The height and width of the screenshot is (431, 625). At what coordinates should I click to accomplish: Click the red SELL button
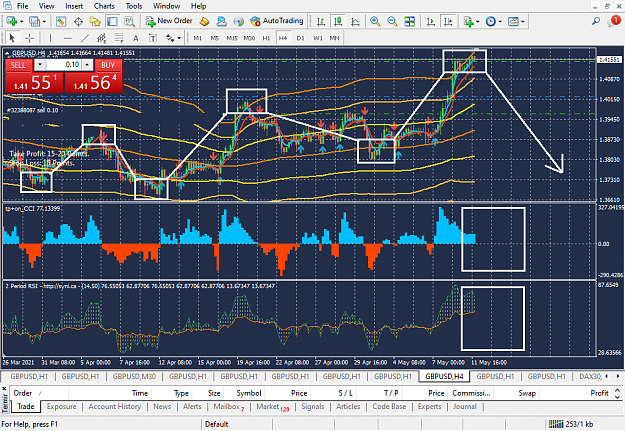tap(18, 65)
